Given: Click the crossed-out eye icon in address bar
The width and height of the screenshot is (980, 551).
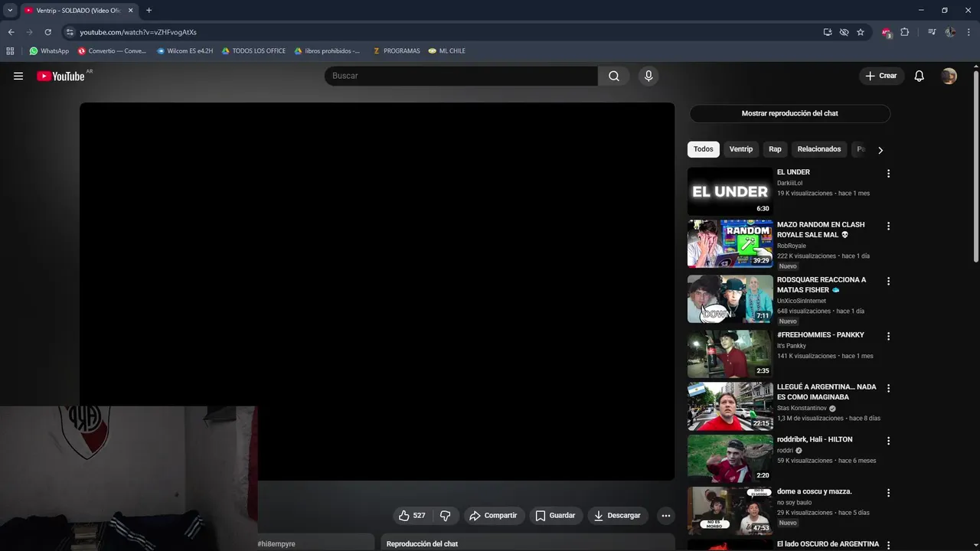Looking at the screenshot, I should pos(844,32).
